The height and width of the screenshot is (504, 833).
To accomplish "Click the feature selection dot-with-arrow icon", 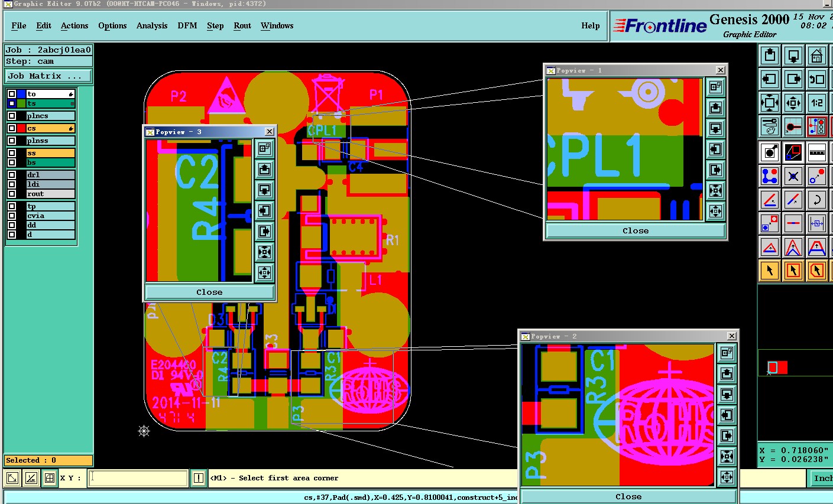I will 770,152.
